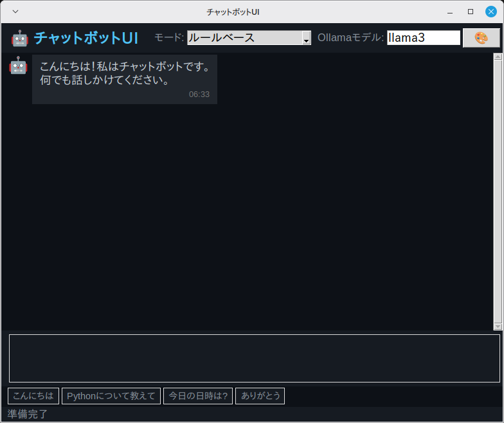The image size is (504, 423).
Task: Choose the quick reply Pythonについて教えて
Action: coord(111,396)
